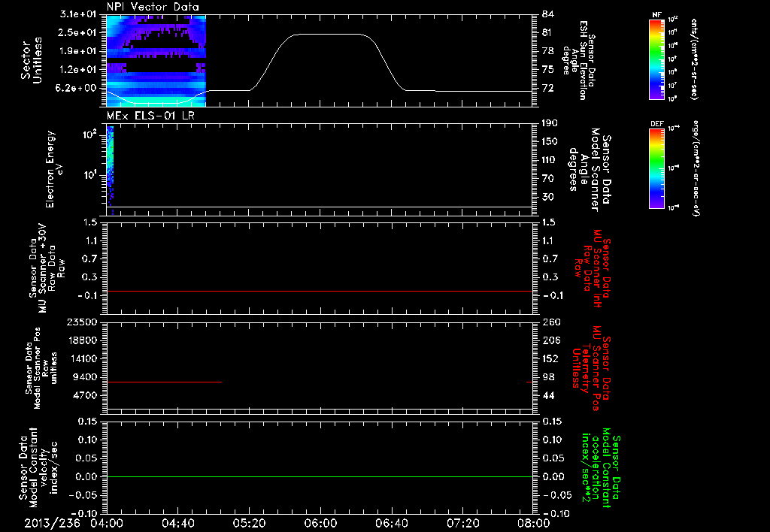
Task: Click the '206' telemetry tick label
Action: [550, 340]
